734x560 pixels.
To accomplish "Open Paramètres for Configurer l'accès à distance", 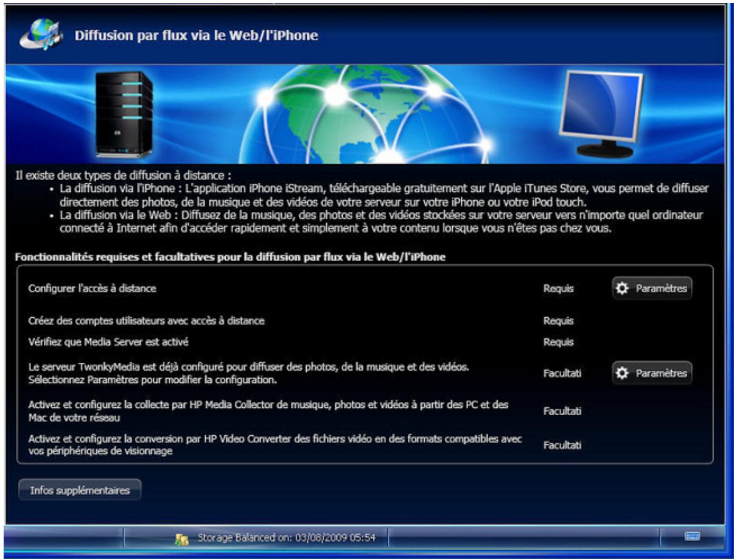I will pos(652,289).
